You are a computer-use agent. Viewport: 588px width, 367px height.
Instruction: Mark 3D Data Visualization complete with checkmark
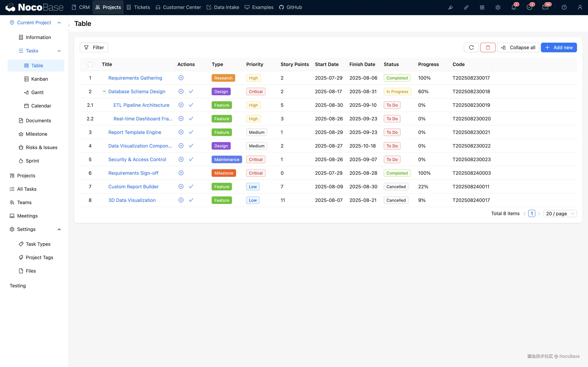point(191,200)
